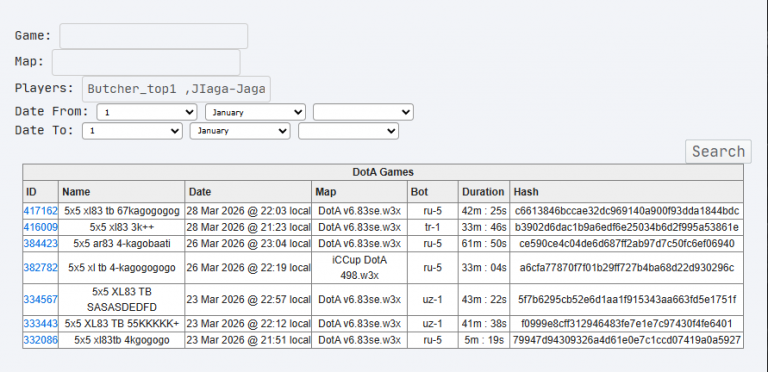This screenshot has width=768, height=372.
Task: Open game ID 382782 link
Action: 41,267
